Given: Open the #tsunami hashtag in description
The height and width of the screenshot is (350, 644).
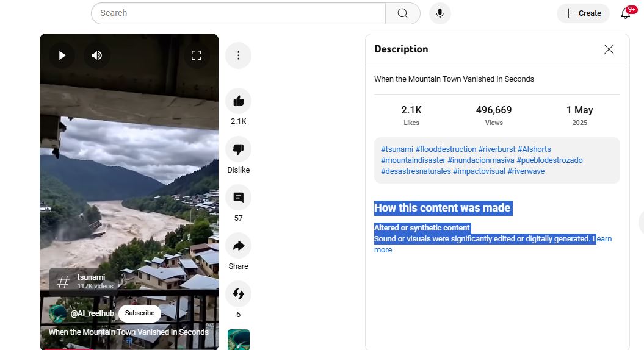Looking at the screenshot, I should pyautogui.click(x=397, y=149).
